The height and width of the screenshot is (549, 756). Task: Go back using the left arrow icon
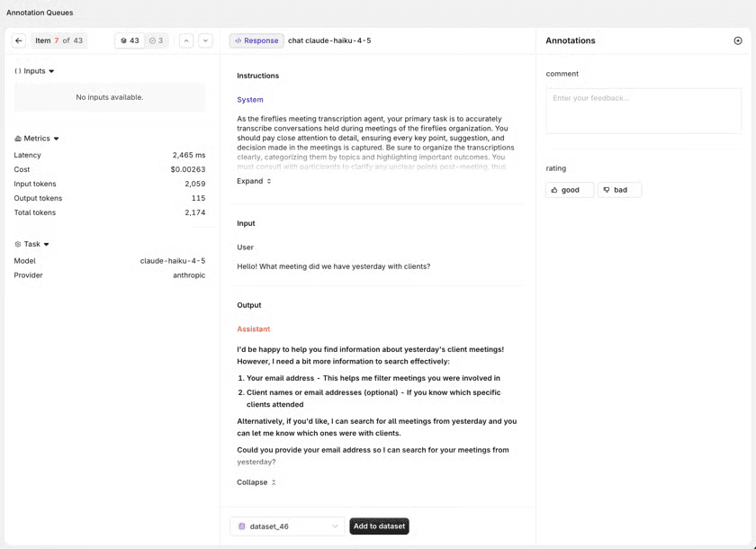19,40
